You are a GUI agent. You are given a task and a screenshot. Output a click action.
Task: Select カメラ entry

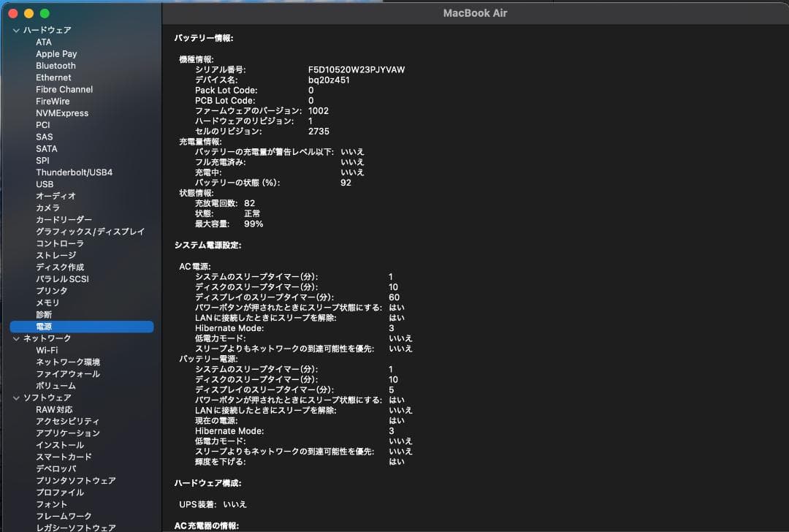(x=47, y=208)
